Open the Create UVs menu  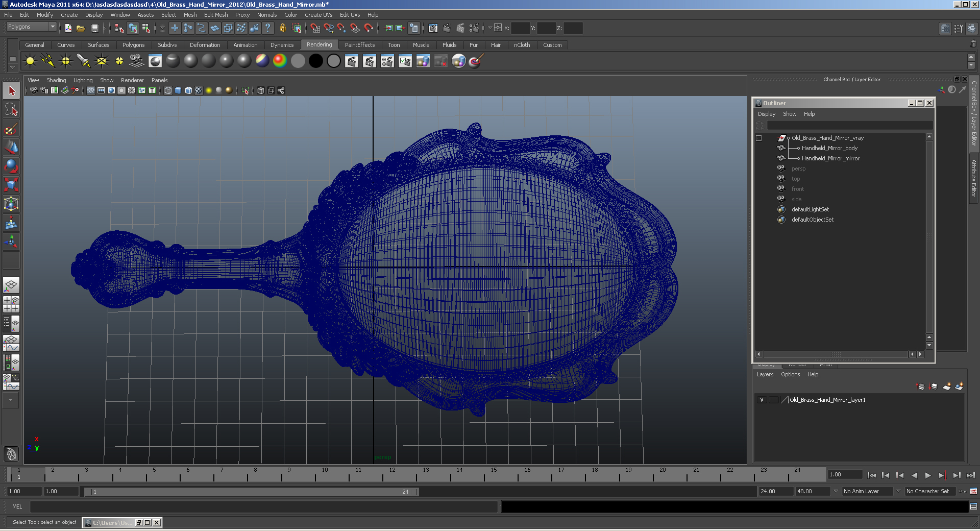[x=318, y=15]
